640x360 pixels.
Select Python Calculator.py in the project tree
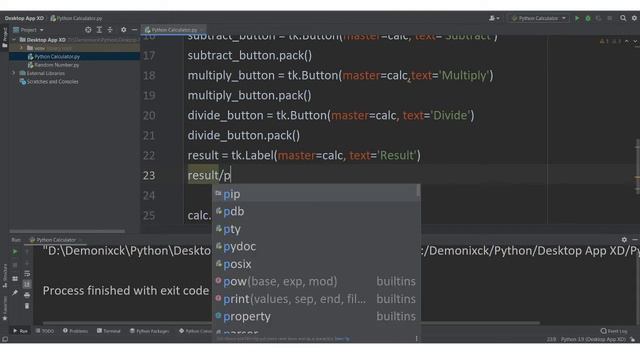57,57
